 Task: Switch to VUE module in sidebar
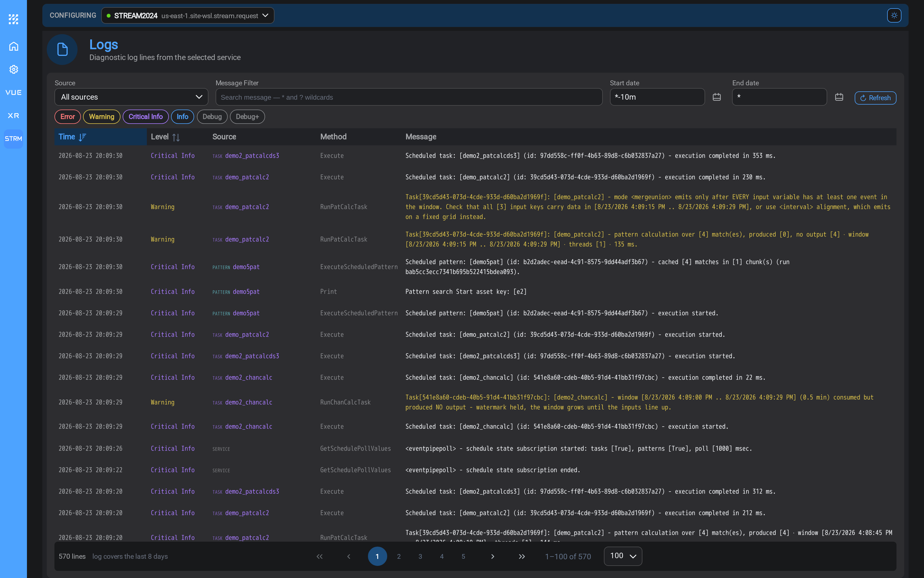click(13, 92)
